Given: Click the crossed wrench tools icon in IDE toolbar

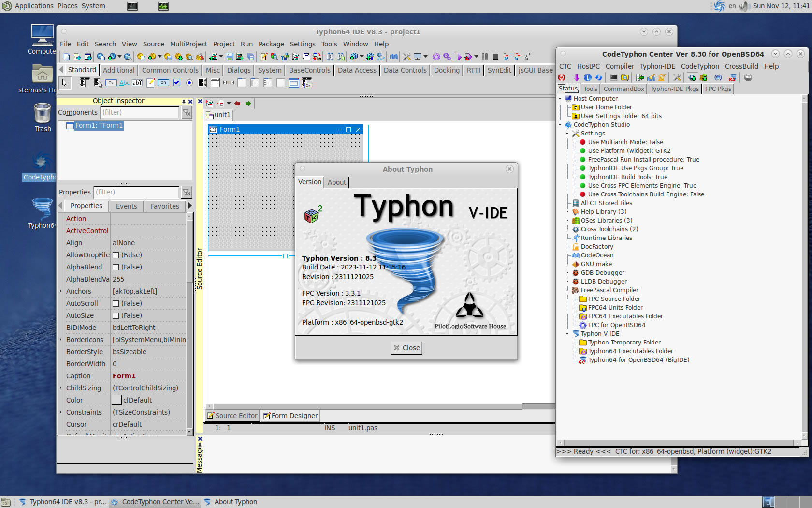Looking at the screenshot, I should [x=407, y=57].
